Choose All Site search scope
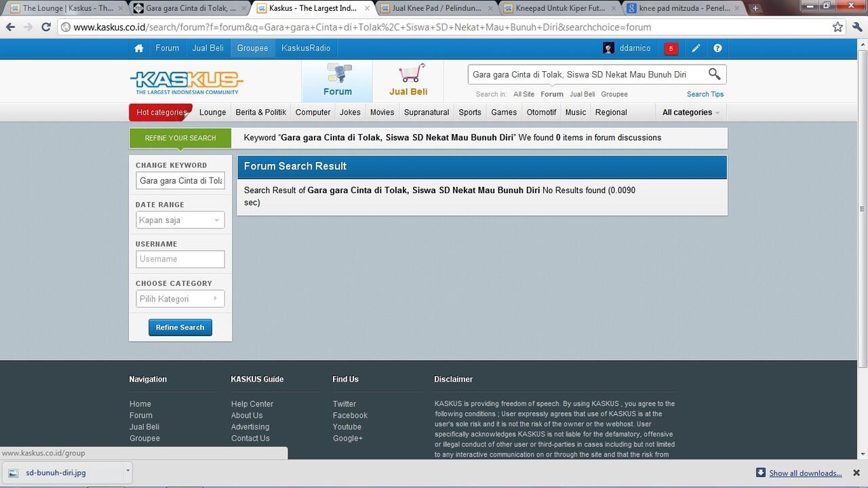The width and height of the screenshot is (868, 488). (x=524, y=94)
